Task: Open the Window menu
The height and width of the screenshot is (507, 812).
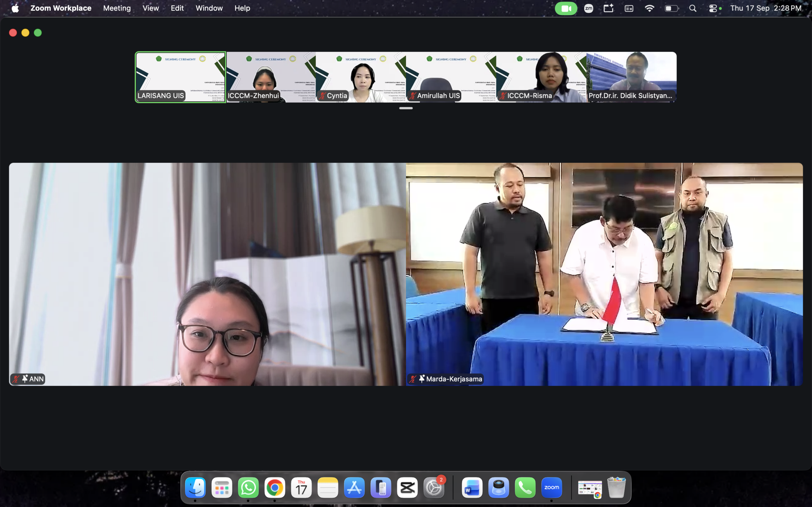Action: click(209, 8)
